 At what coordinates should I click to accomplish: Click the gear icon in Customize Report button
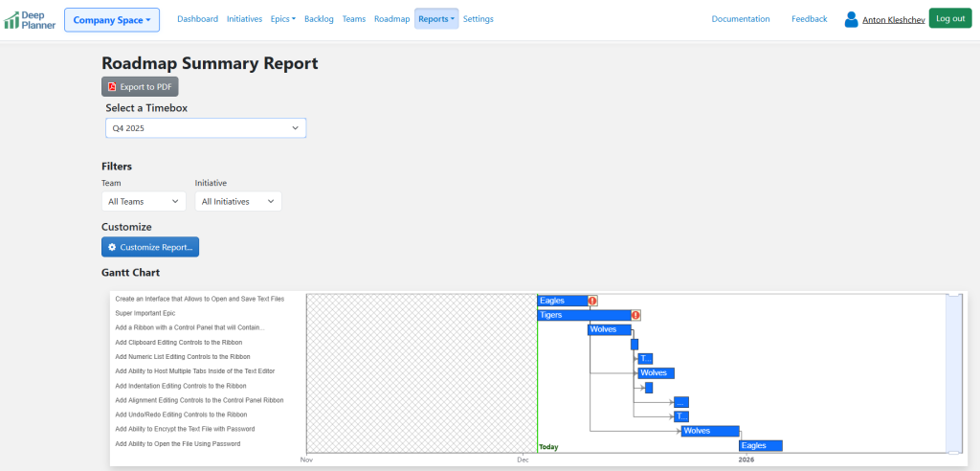coord(112,248)
